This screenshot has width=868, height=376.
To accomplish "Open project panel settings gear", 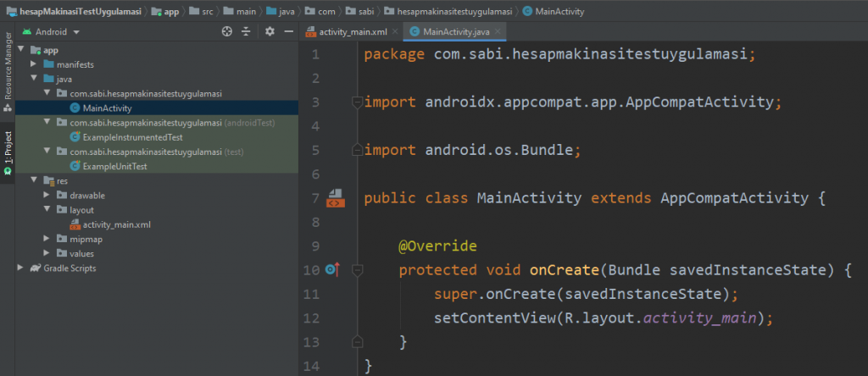I will (270, 31).
